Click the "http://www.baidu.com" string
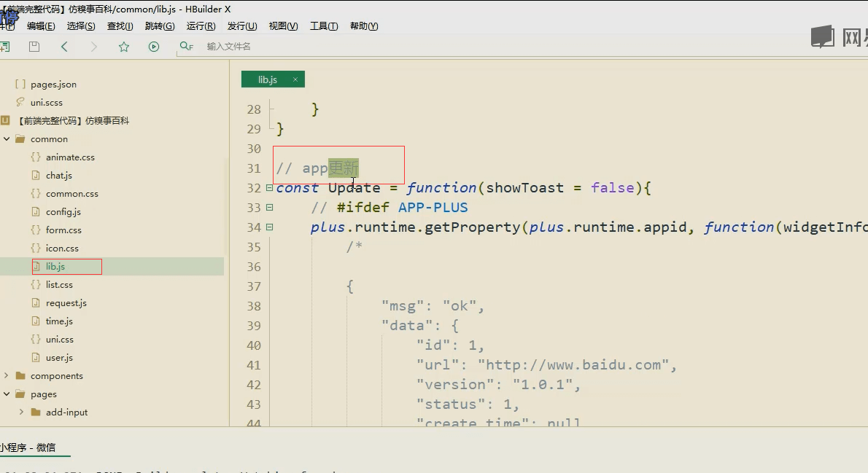 (573, 365)
